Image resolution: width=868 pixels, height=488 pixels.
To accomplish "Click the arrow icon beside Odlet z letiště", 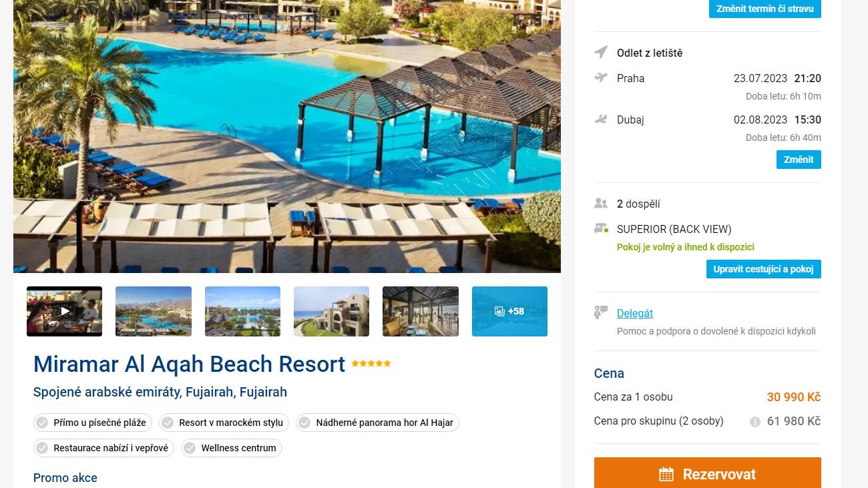I will coord(601,52).
